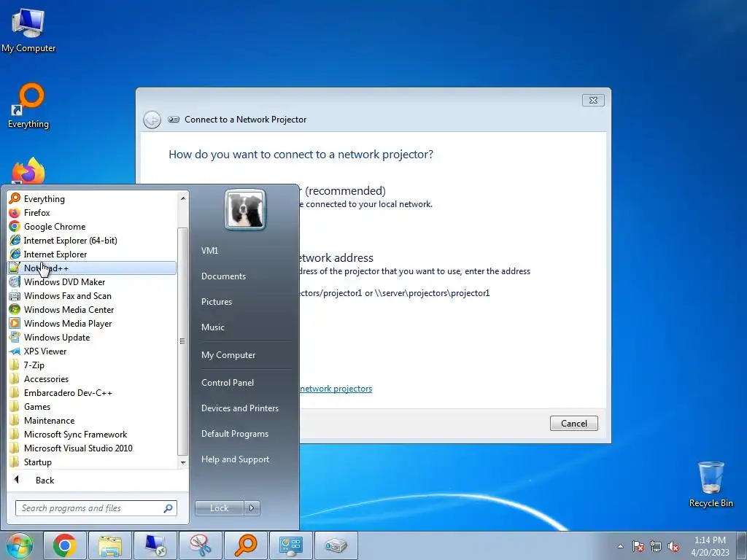This screenshot has width=747, height=560.
Task: Open Google Chrome in the Start menu
Action: (92, 226)
